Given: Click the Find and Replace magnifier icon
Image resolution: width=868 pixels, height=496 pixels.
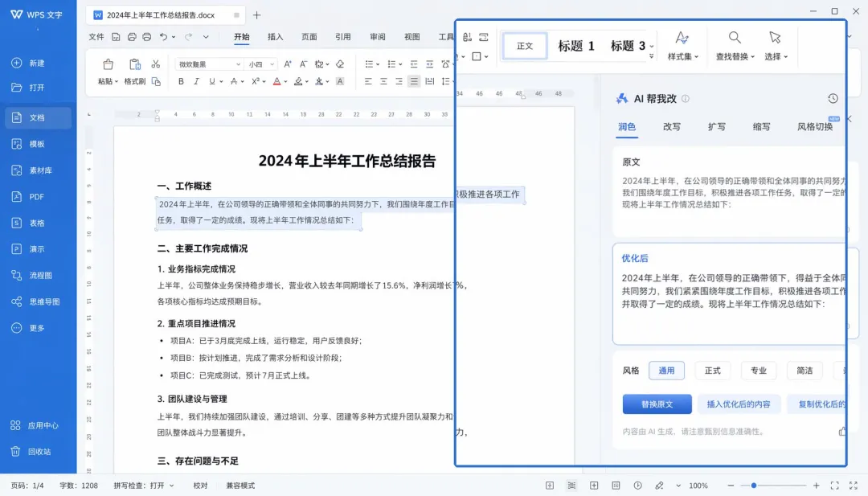Looking at the screenshot, I should tap(735, 38).
